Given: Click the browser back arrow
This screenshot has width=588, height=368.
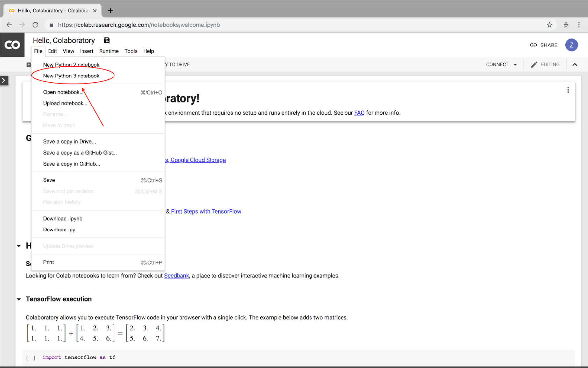Looking at the screenshot, I should [9, 25].
